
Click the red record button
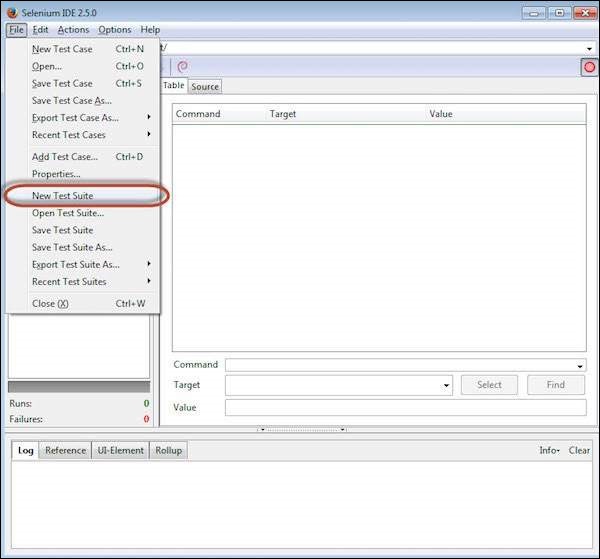pyautogui.click(x=589, y=67)
